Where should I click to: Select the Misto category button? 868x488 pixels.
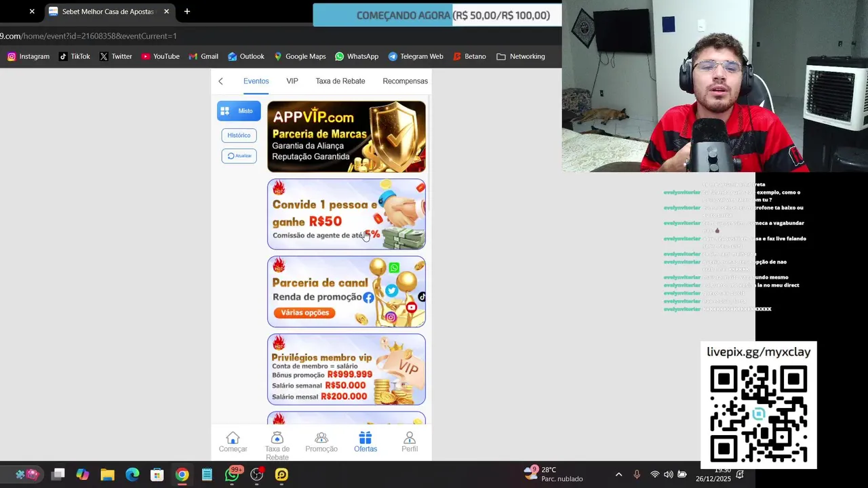pos(239,110)
